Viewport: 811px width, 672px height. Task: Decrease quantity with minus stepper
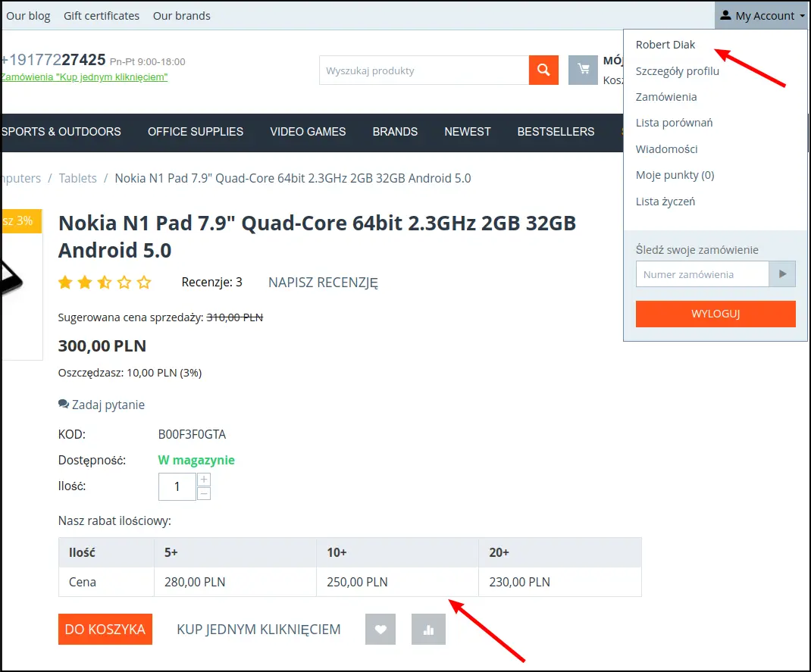pyautogui.click(x=204, y=494)
